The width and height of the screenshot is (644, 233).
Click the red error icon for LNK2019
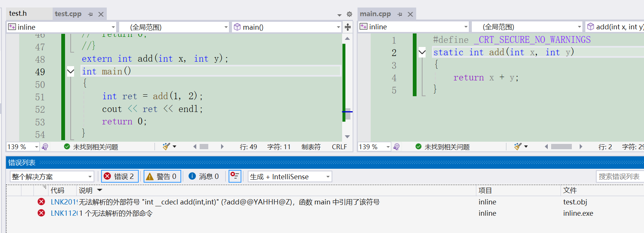41,202
